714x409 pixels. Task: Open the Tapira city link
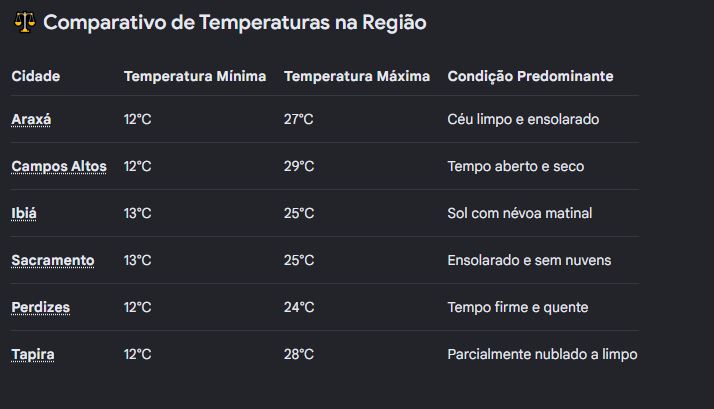click(x=33, y=354)
